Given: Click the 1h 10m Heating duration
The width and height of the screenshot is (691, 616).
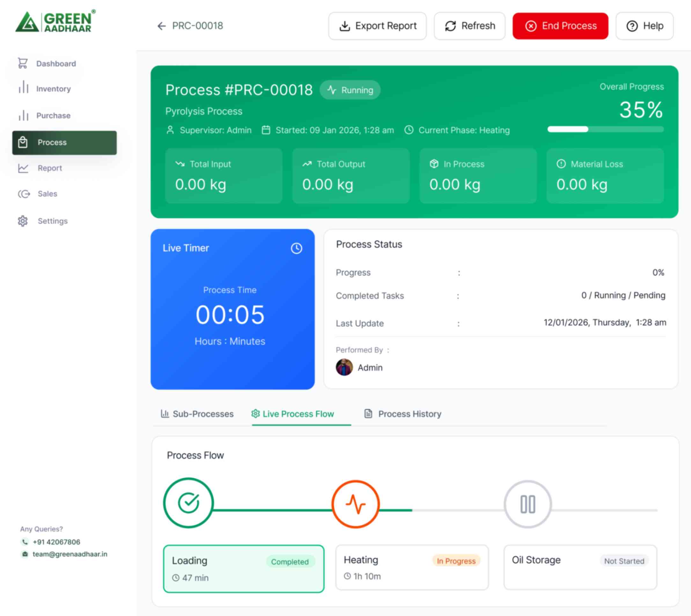Looking at the screenshot, I should tap(367, 576).
